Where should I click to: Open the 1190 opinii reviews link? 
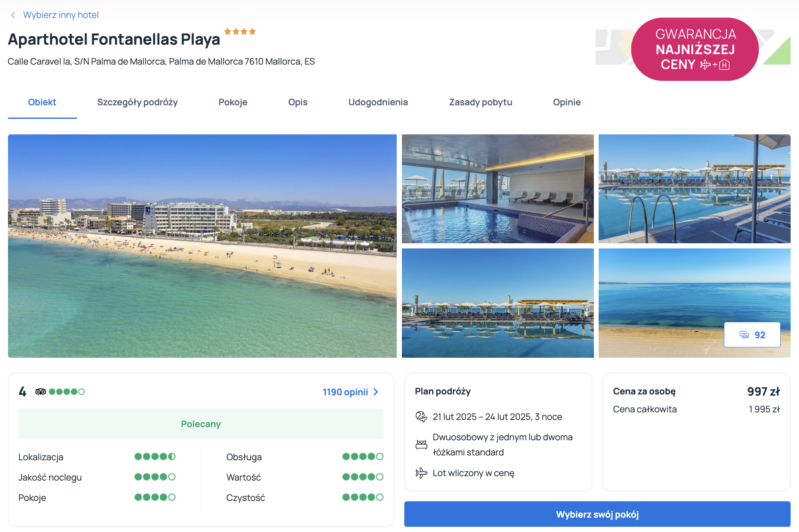(345, 392)
